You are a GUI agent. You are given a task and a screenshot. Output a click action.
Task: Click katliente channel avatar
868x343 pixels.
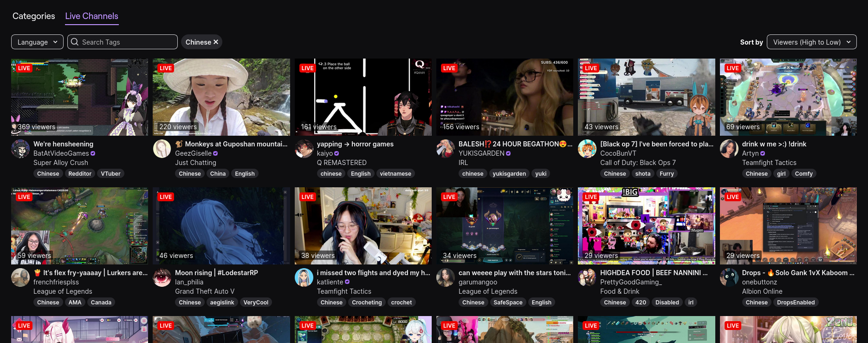tap(304, 277)
